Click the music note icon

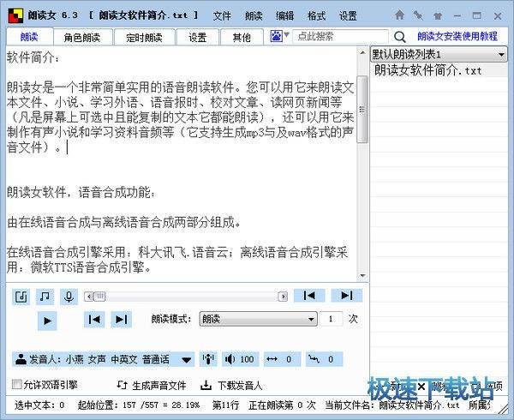[45, 296]
